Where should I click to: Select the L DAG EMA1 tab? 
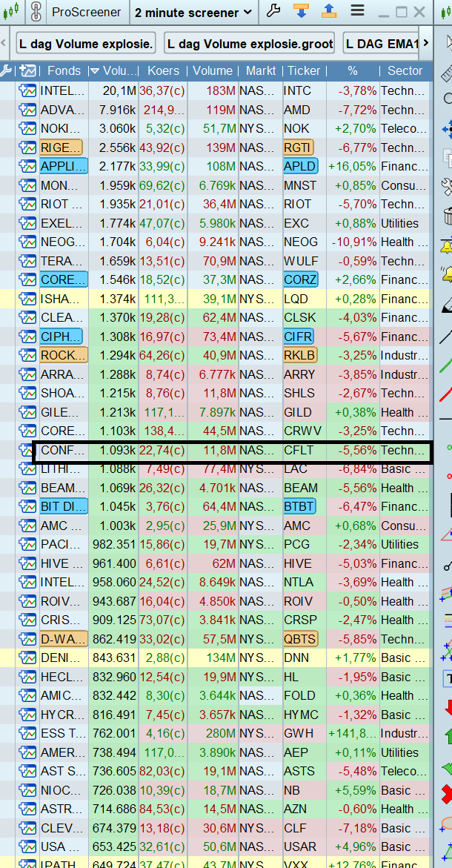381,43
